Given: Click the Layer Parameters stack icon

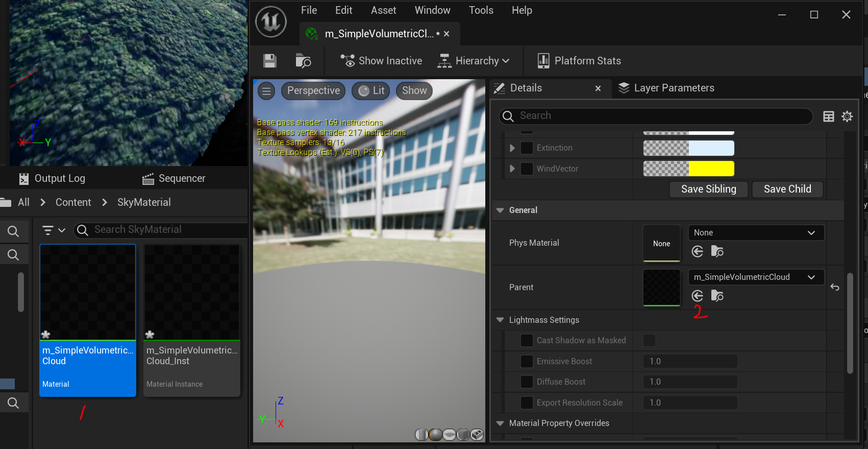Looking at the screenshot, I should pos(624,88).
